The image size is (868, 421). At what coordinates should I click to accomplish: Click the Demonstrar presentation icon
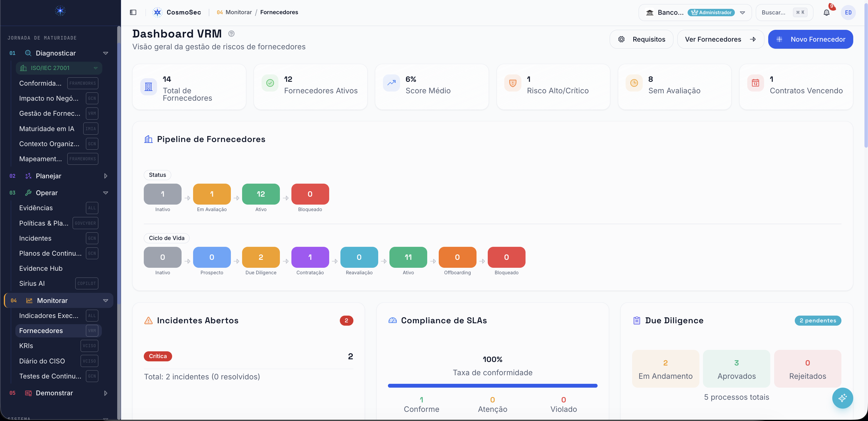pyautogui.click(x=28, y=393)
